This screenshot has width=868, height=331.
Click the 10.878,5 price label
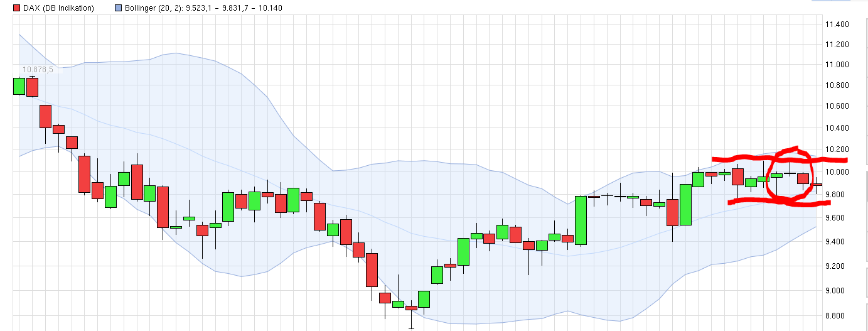(38, 69)
